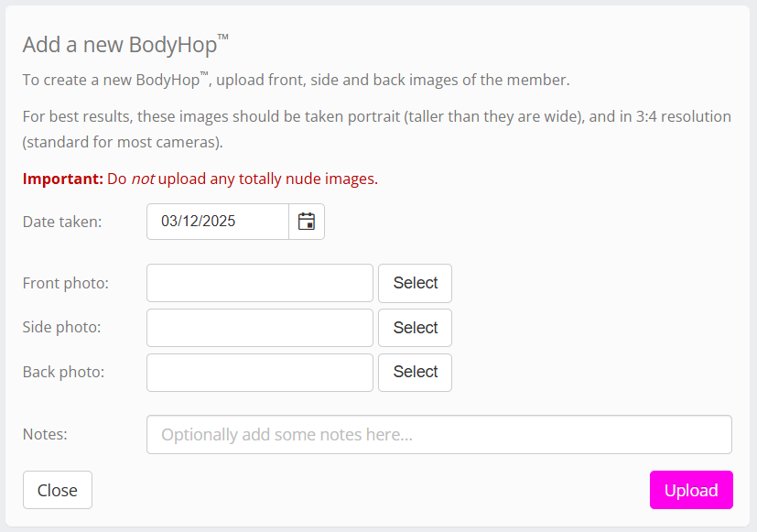Click the Front photo file field
757x532 pixels.
point(260,283)
